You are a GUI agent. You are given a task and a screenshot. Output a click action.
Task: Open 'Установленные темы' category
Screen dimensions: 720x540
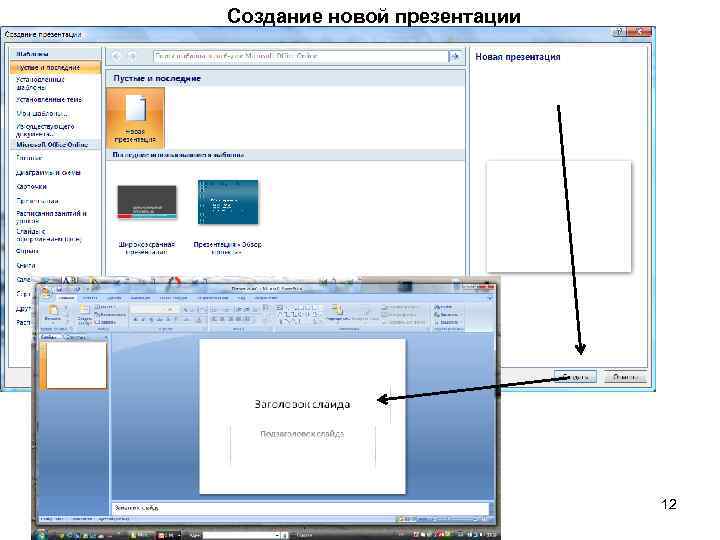coord(49,100)
